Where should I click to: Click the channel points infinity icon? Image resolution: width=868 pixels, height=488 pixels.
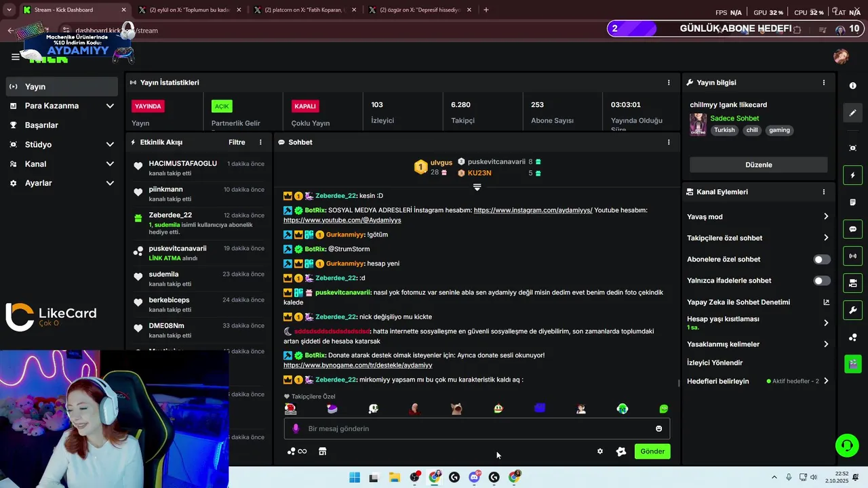[297, 451]
